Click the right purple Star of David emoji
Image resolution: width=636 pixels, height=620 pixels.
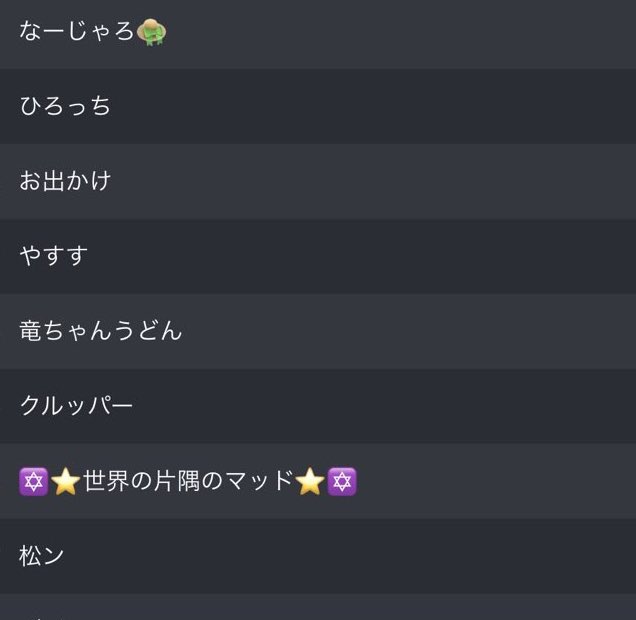point(342,482)
